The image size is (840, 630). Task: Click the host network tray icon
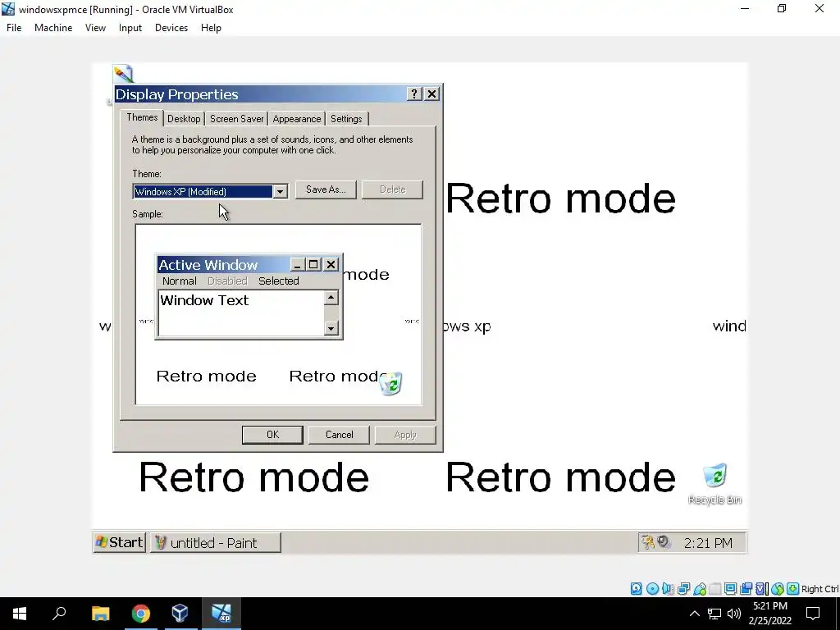tap(714, 614)
